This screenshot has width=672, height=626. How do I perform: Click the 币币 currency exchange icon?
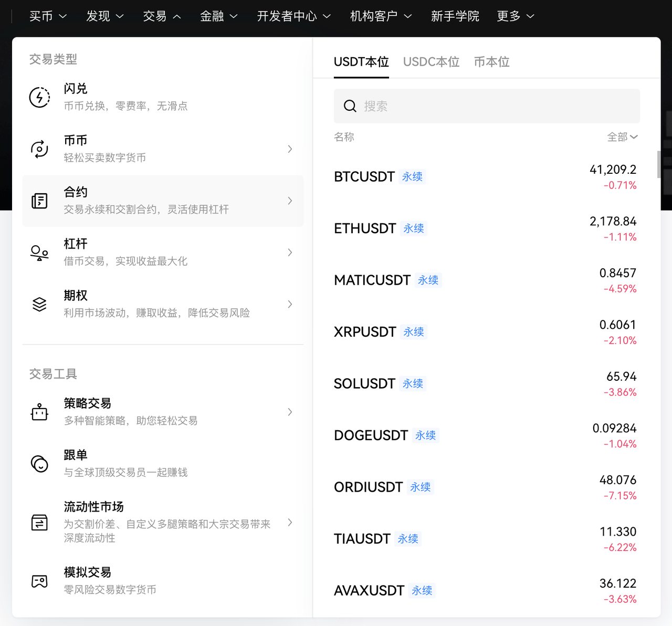tap(39, 149)
